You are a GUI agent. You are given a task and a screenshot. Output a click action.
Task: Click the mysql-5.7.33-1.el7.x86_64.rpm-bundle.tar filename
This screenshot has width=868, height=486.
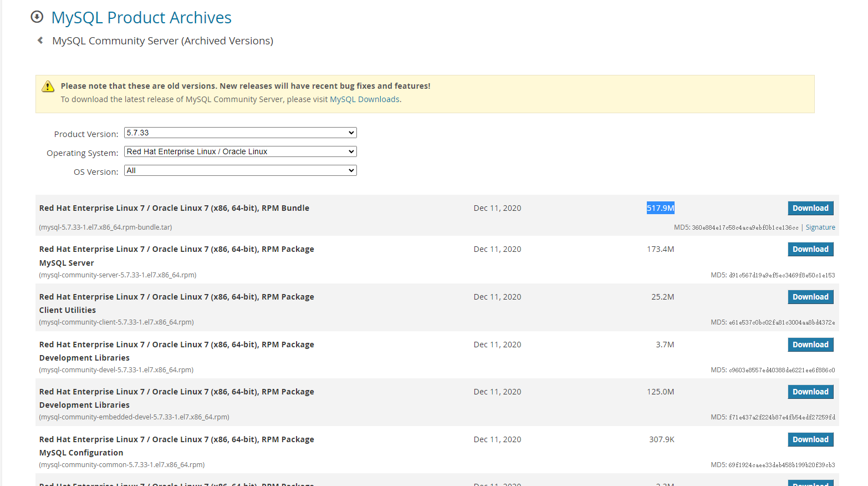[105, 227]
